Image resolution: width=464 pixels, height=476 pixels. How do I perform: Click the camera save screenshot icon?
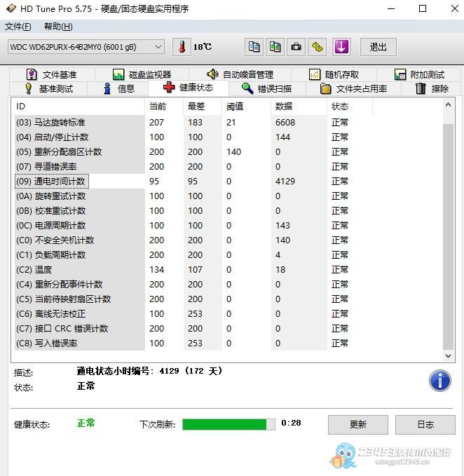click(x=296, y=47)
